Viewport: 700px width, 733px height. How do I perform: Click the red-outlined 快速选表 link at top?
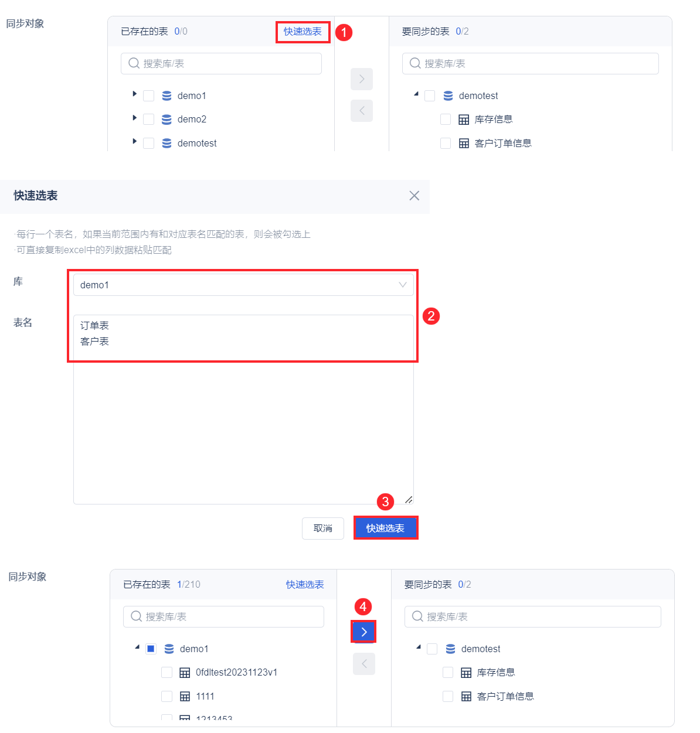(x=303, y=32)
